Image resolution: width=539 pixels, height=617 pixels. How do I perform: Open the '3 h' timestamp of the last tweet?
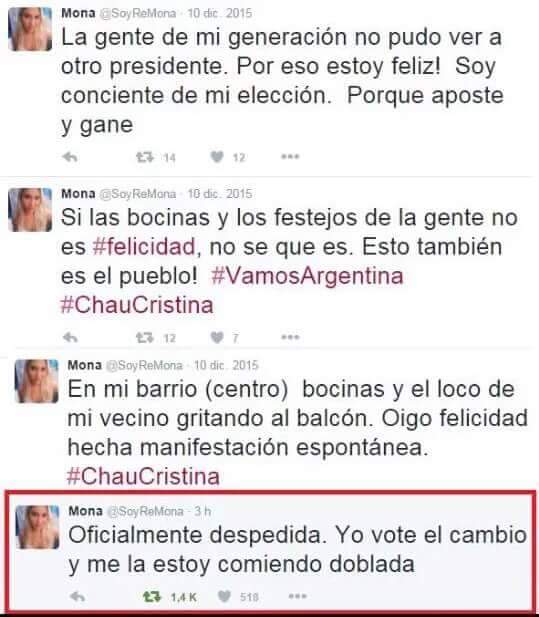click(x=203, y=511)
